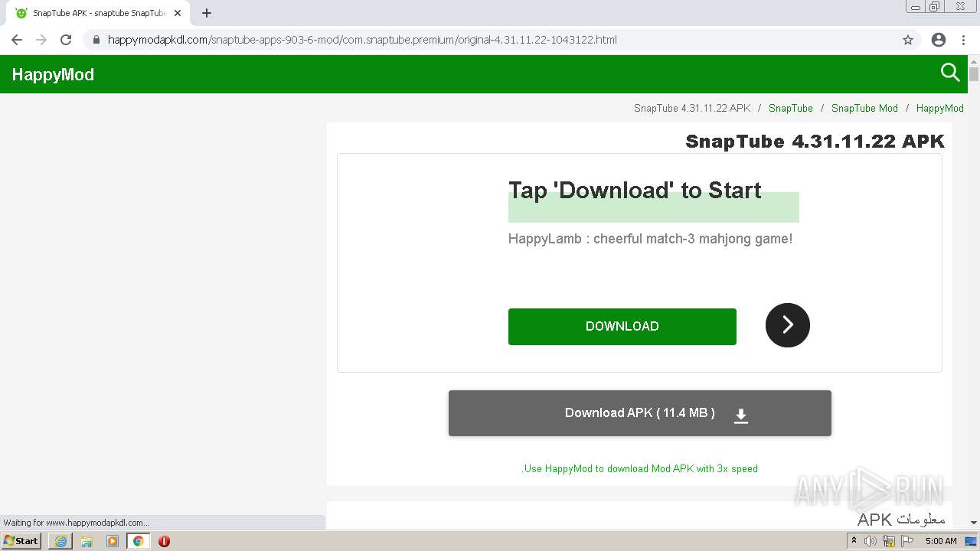This screenshot has height=551, width=980.
Task: Click "Tap 'Download' to Start" ad headline
Action: pos(635,190)
